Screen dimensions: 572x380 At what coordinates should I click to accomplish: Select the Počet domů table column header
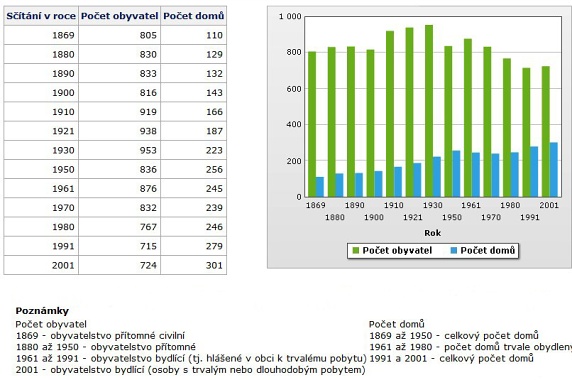tap(194, 16)
